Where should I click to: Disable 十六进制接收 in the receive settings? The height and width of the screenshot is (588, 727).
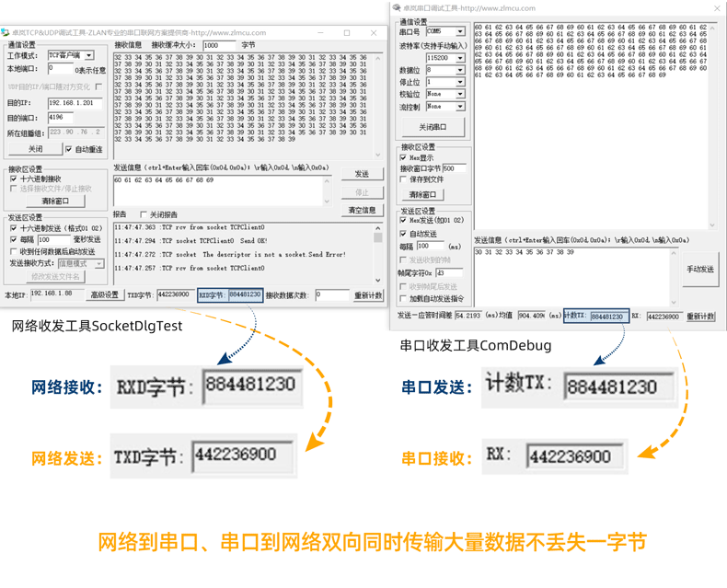[14, 179]
